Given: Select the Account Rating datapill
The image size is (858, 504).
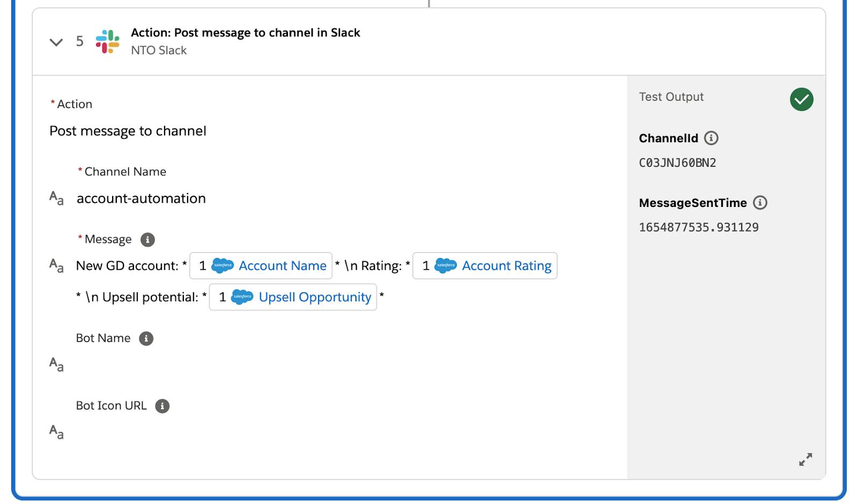Looking at the screenshot, I should (x=485, y=265).
